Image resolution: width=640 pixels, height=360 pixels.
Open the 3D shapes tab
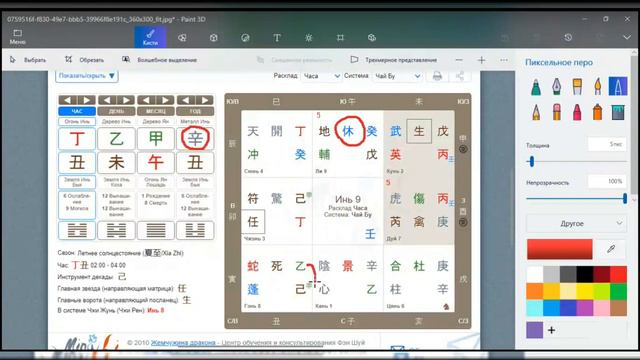213,38
